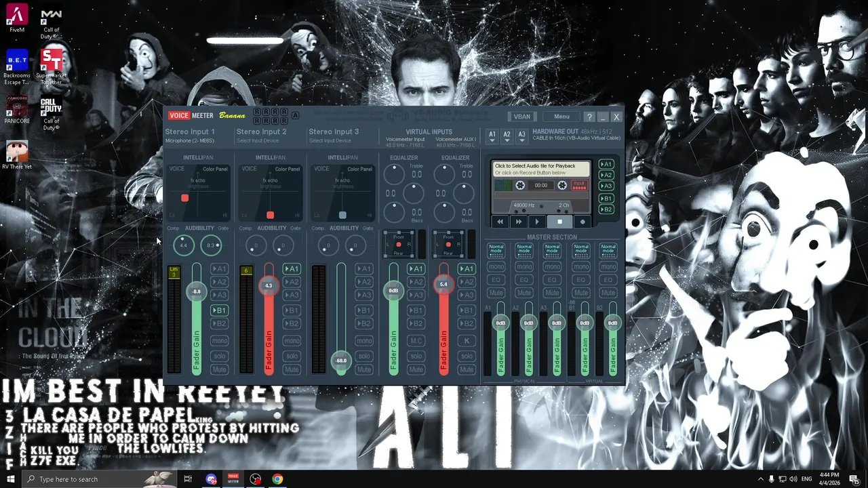Open hardware out A1 device dropdown
The image size is (868, 488).
tap(492, 136)
